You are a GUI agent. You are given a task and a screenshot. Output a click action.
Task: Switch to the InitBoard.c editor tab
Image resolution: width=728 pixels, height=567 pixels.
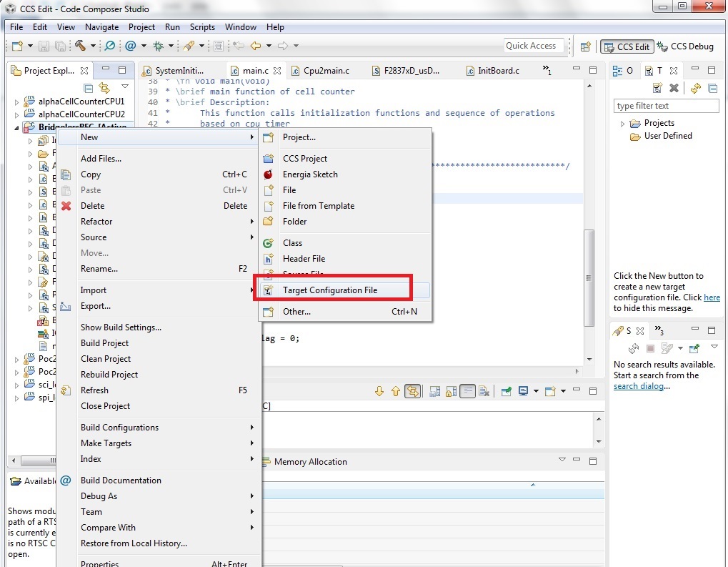pos(493,71)
